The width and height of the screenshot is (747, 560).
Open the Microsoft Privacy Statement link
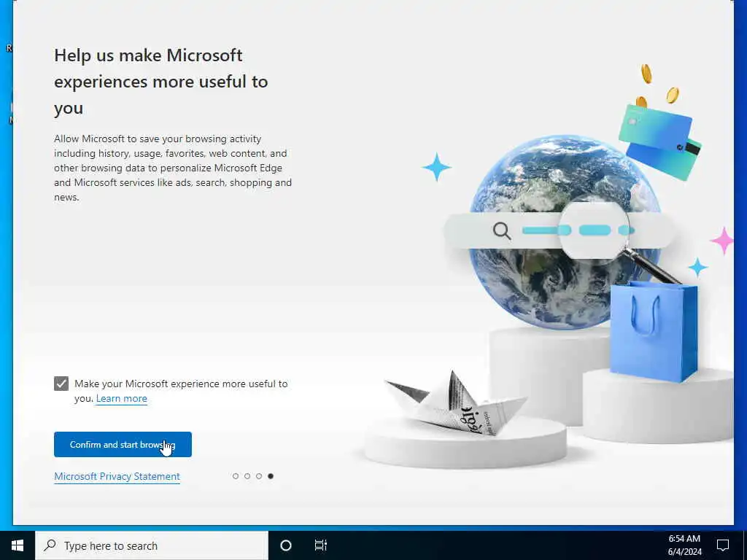pos(117,476)
